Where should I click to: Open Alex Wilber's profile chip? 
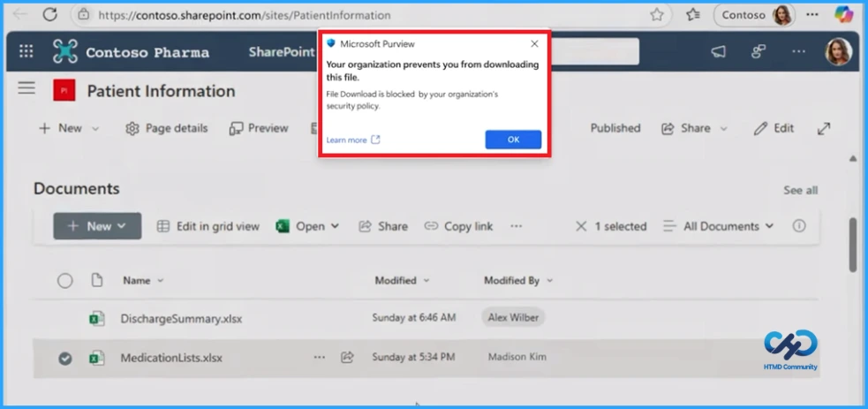coord(513,318)
